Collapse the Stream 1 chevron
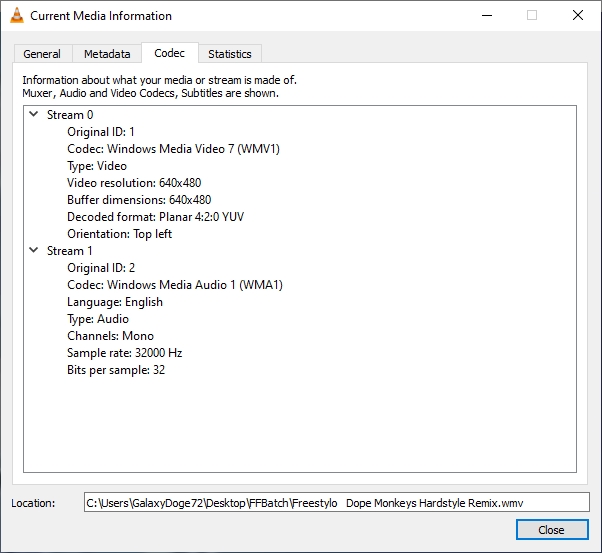 (x=34, y=250)
